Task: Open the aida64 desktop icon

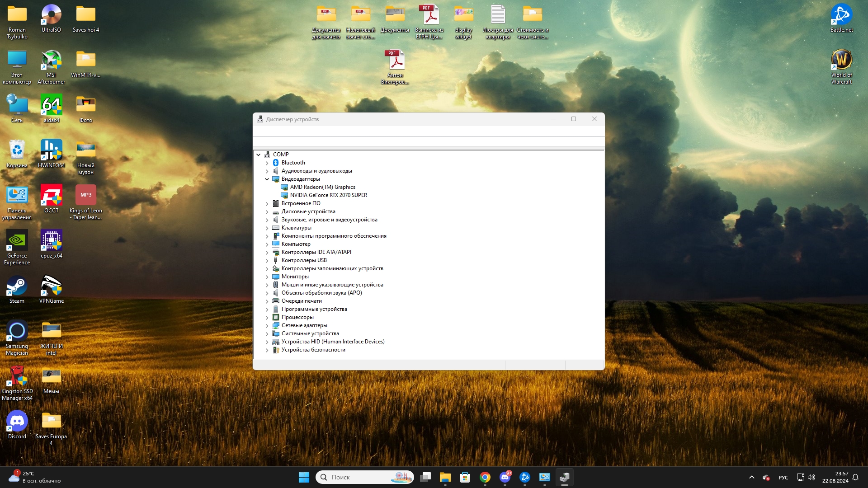Action: click(51, 105)
